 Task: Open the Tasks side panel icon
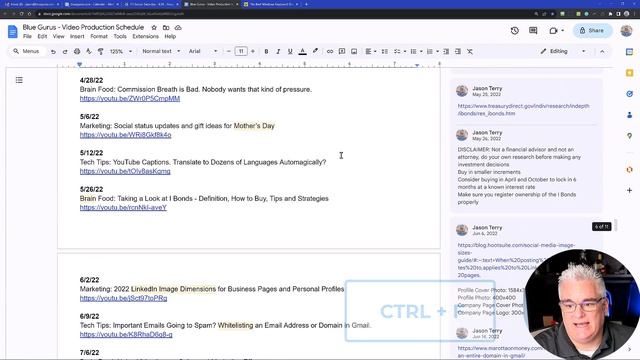629,94
